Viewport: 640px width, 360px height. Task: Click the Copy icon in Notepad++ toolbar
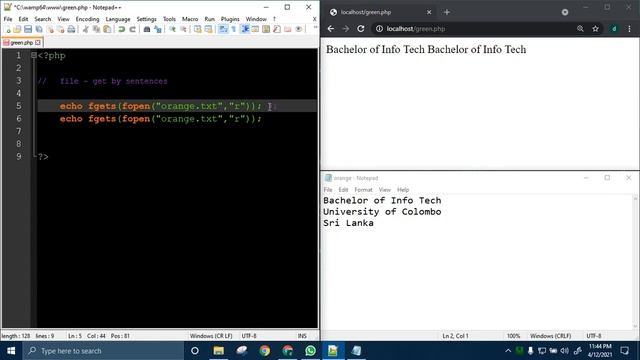(x=96, y=29)
